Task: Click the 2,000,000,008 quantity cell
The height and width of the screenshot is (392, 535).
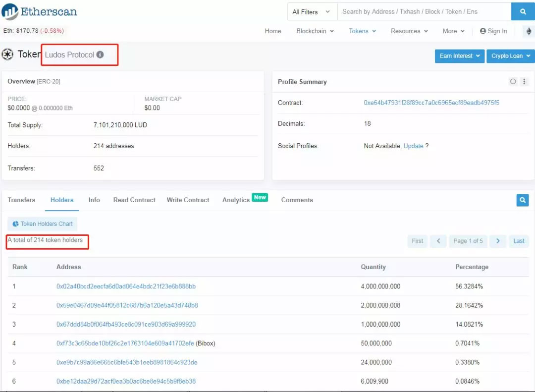Action: tap(381, 305)
